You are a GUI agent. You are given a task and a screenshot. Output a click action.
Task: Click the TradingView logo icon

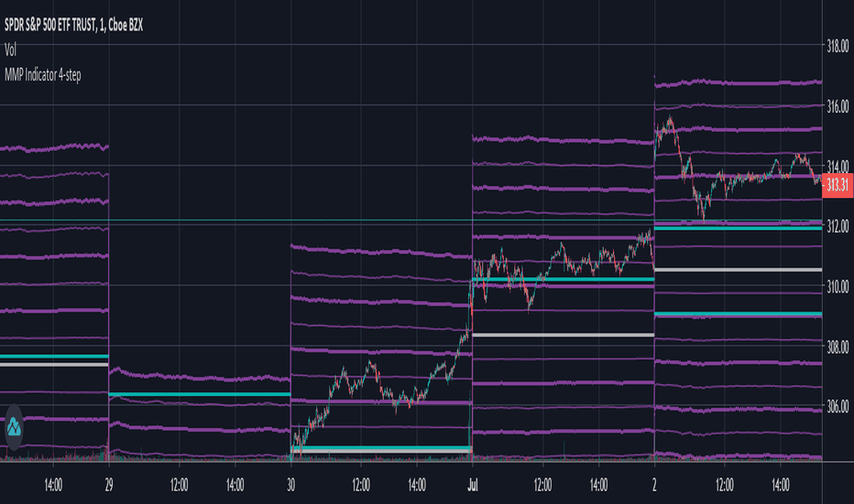(14, 427)
